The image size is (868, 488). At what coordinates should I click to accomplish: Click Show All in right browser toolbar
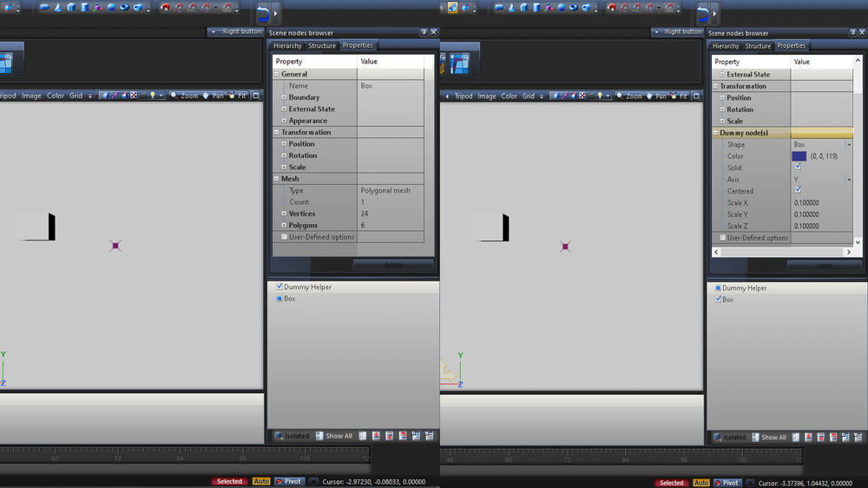coord(769,437)
